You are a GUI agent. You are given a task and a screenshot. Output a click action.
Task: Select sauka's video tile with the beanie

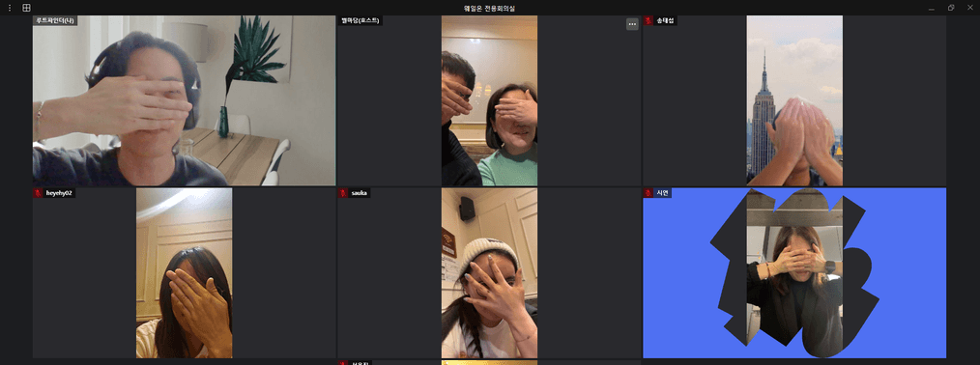coord(489,272)
